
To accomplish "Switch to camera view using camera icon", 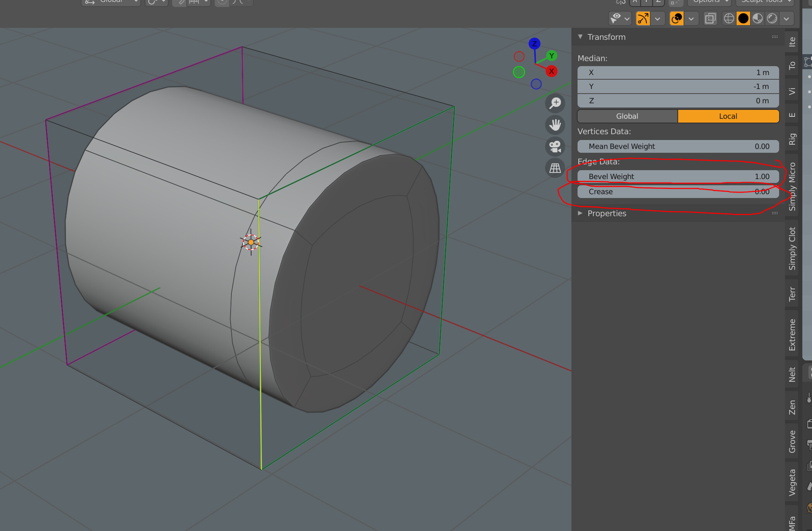I will [555, 147].
